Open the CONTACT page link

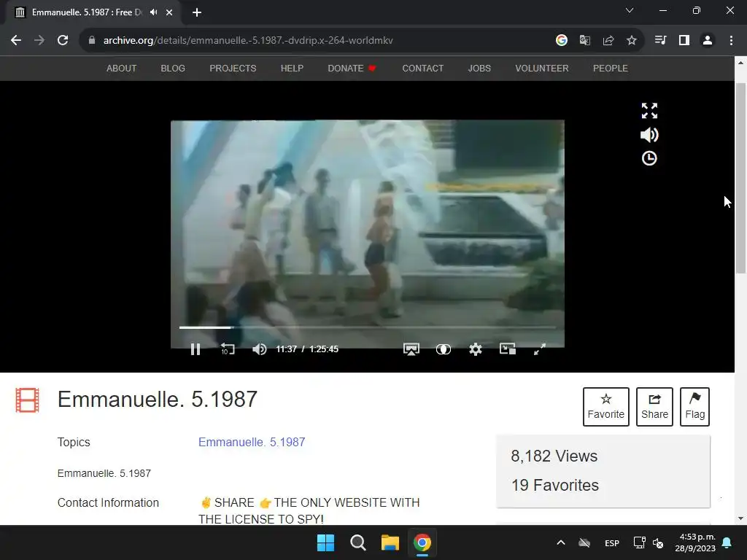pyautogui.click(x=423, y=69)
